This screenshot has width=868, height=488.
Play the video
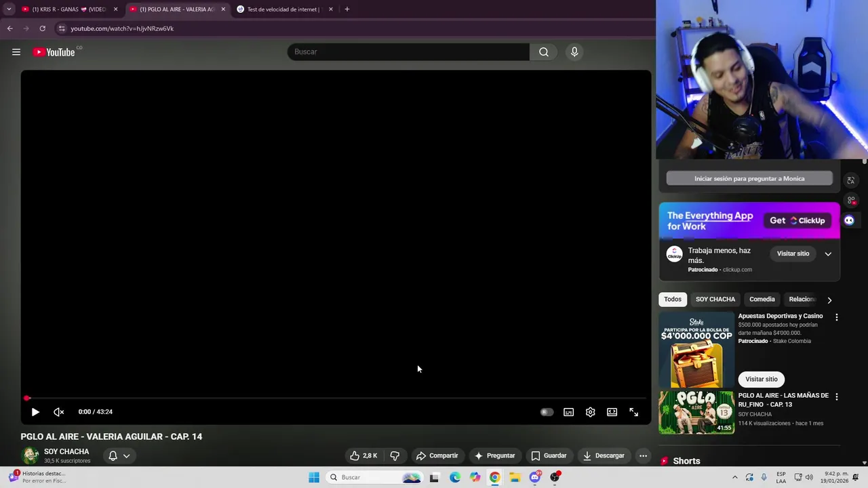click(35, 411)
